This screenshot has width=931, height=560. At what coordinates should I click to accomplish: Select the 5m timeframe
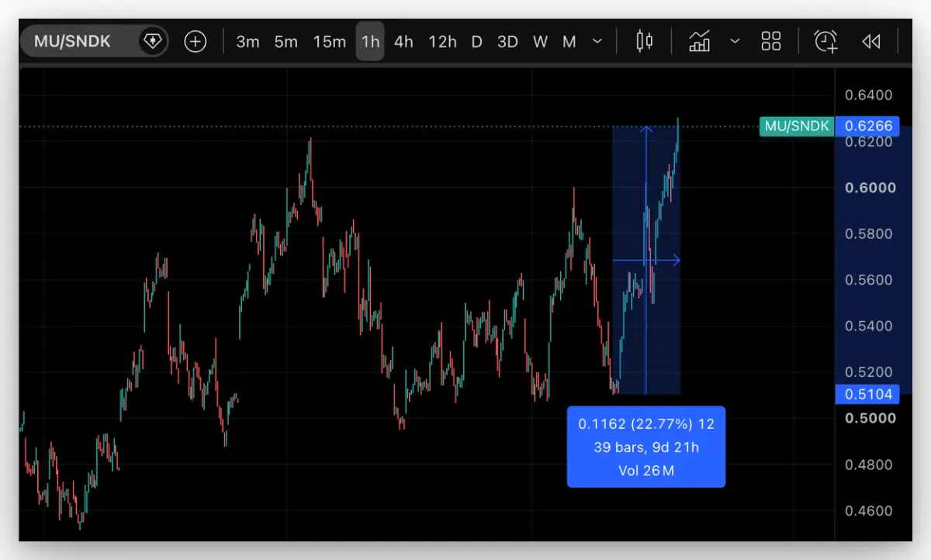click(x=286, y=41)
